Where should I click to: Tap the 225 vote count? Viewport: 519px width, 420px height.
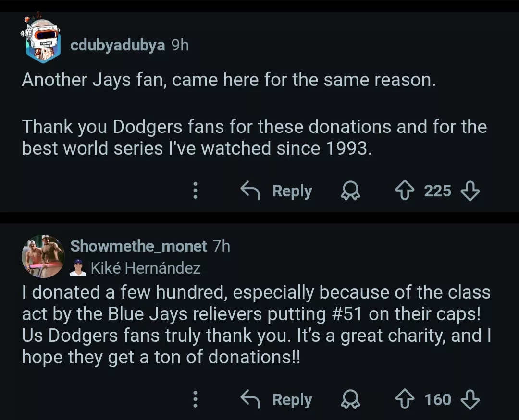[x=437, y=191]
